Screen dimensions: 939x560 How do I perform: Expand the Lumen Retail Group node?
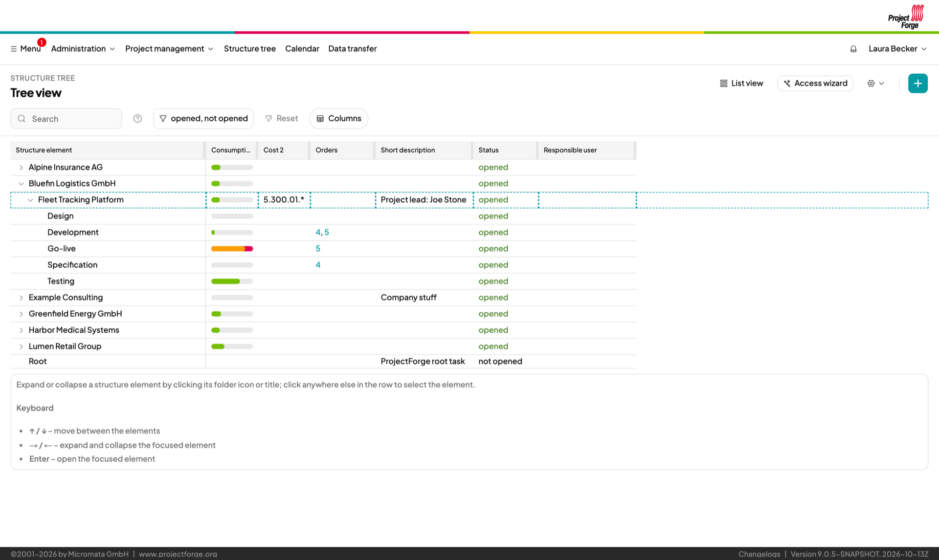(x=21, y=346)
